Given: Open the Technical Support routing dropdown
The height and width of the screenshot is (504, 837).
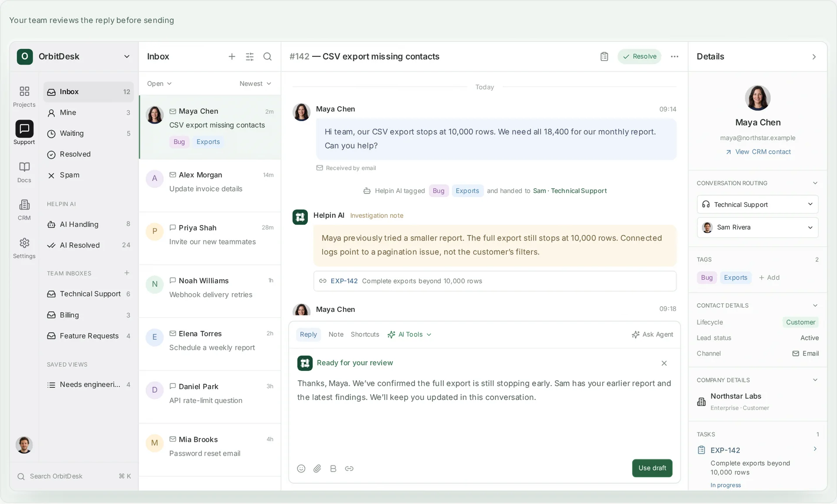Looking at the screenshot, I should (x=758, y=204).
